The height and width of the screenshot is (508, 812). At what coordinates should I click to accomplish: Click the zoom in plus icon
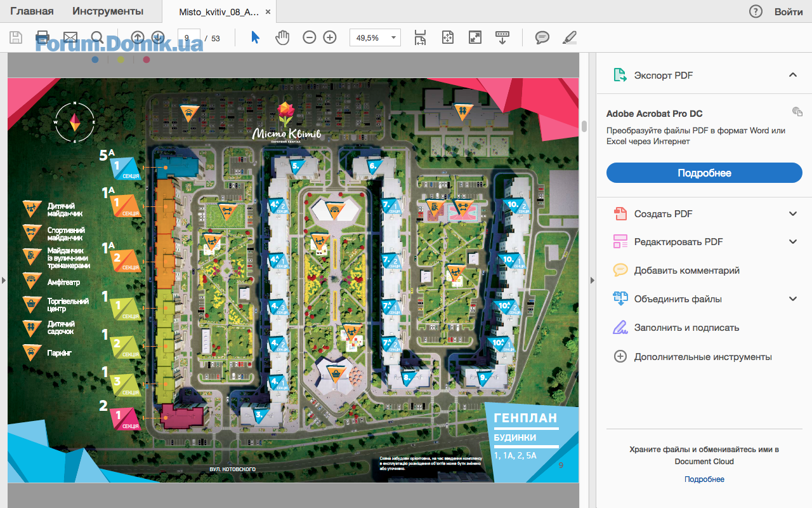(x=330, y=37)
